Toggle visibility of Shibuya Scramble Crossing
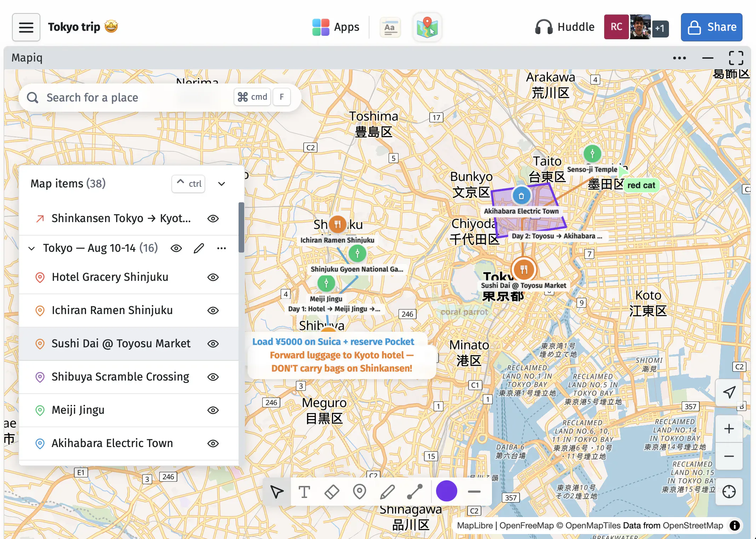The image size is (756, 539). (x=213, y=377)
